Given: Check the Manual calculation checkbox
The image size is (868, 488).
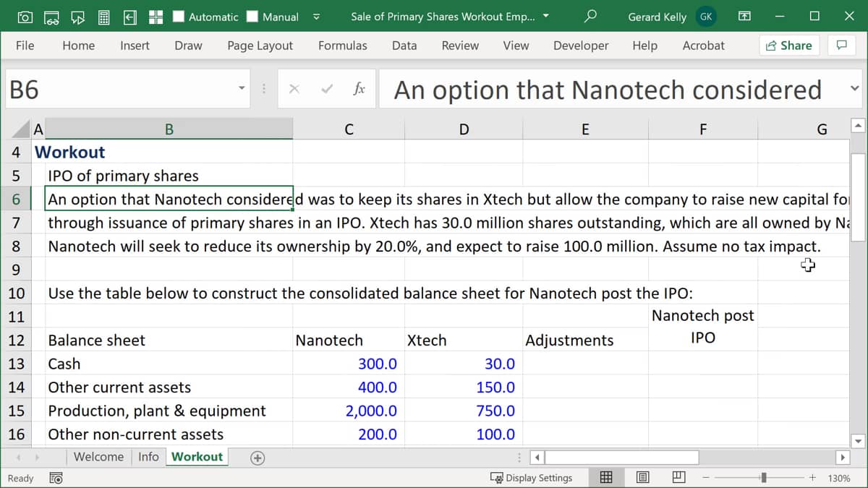Looking at the screenshot, I should pyautogui.click(x=252, y=17).
